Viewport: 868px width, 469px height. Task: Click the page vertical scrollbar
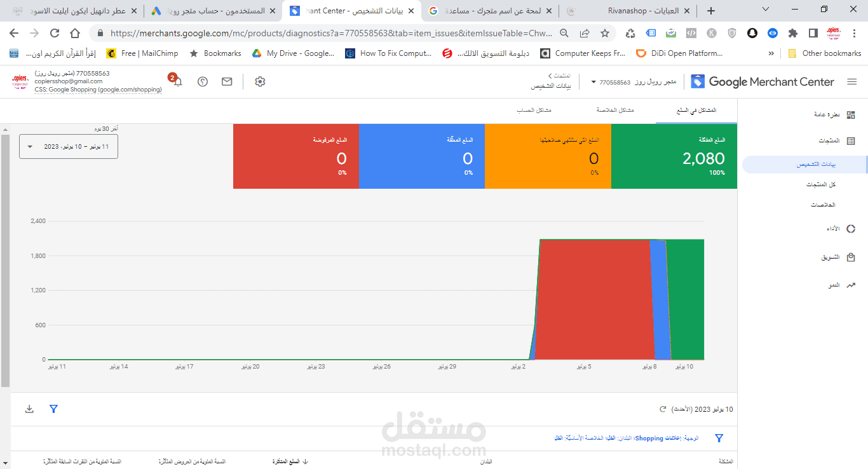[5, 261]
